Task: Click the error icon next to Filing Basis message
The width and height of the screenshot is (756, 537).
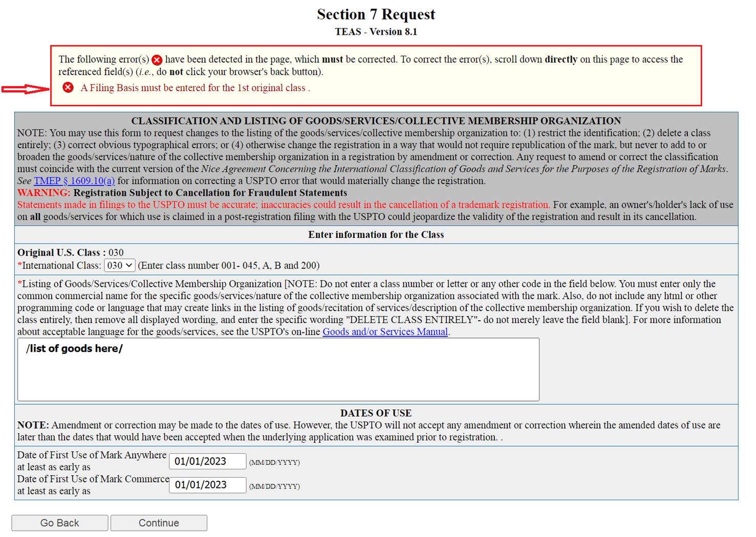Action: (68, 87)
